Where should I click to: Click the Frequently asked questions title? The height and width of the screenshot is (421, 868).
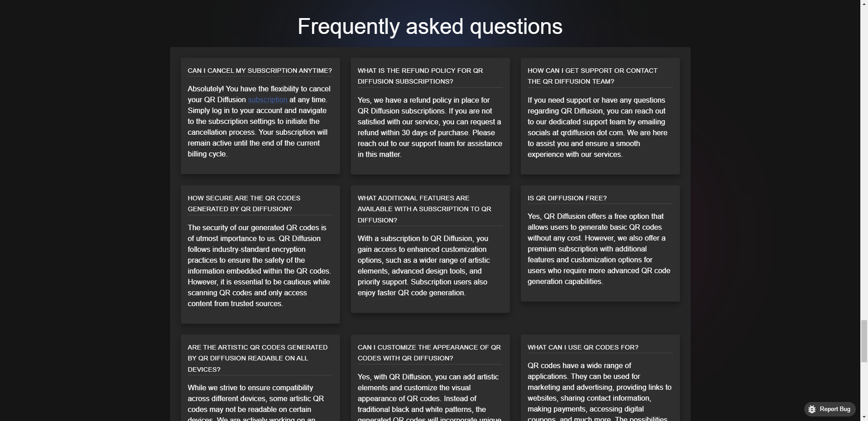coord(430,26)
